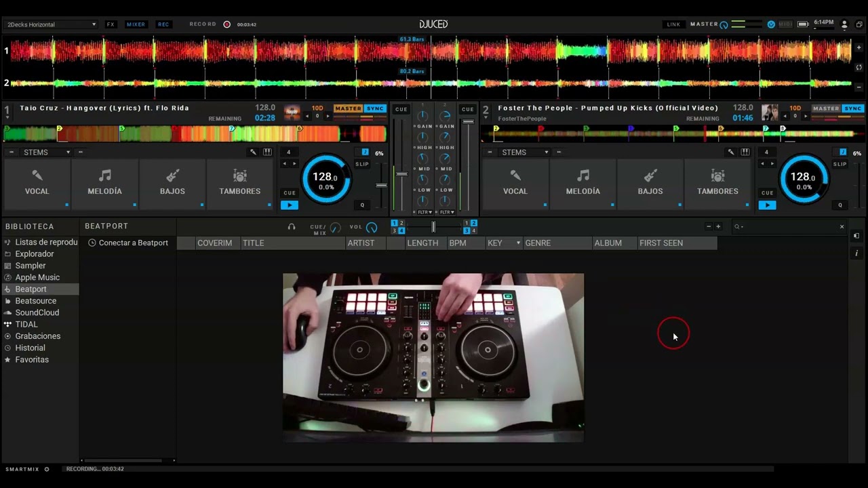Click the microphone icon above deck 1 stems
The image size is (868, 488).
pos(253,152)
